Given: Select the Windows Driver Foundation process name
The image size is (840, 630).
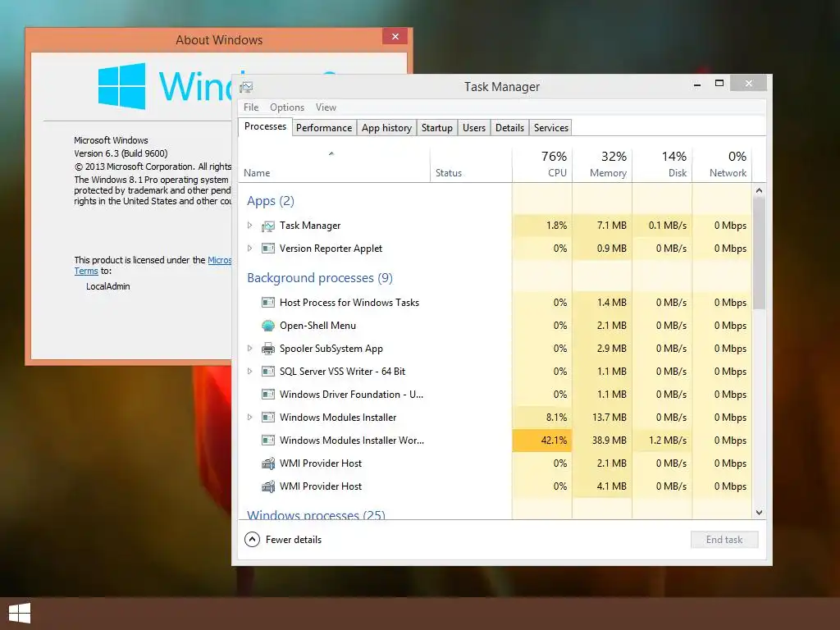Looking at the screenshot, I should 351,395.
